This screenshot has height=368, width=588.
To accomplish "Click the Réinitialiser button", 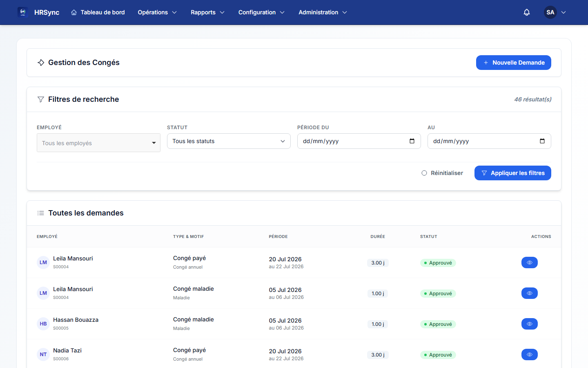I will [x=442, y=173].
